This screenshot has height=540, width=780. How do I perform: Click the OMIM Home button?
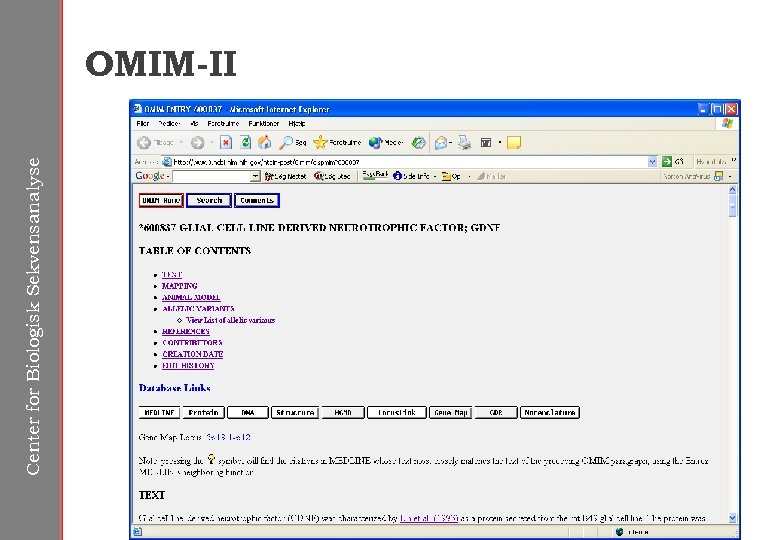[161, 200]
